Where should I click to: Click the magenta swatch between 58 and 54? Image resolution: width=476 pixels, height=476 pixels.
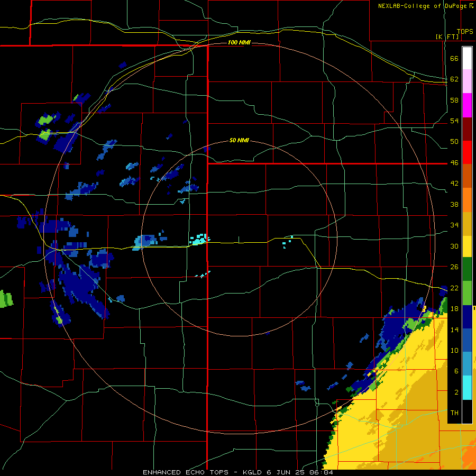(x=467, y=105)
